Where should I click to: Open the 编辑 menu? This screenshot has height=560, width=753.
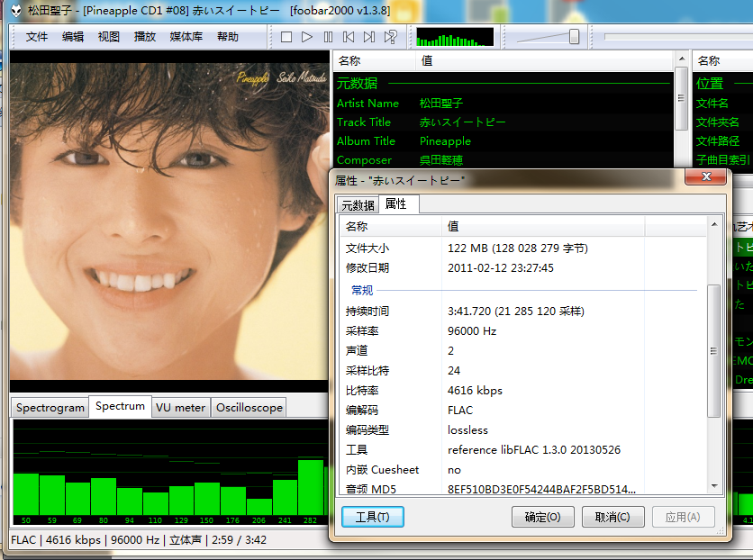coord(73,37)
